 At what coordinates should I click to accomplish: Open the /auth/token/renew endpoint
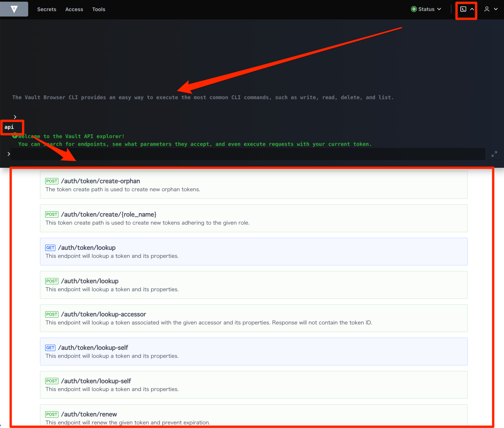(x=89, y=414)
